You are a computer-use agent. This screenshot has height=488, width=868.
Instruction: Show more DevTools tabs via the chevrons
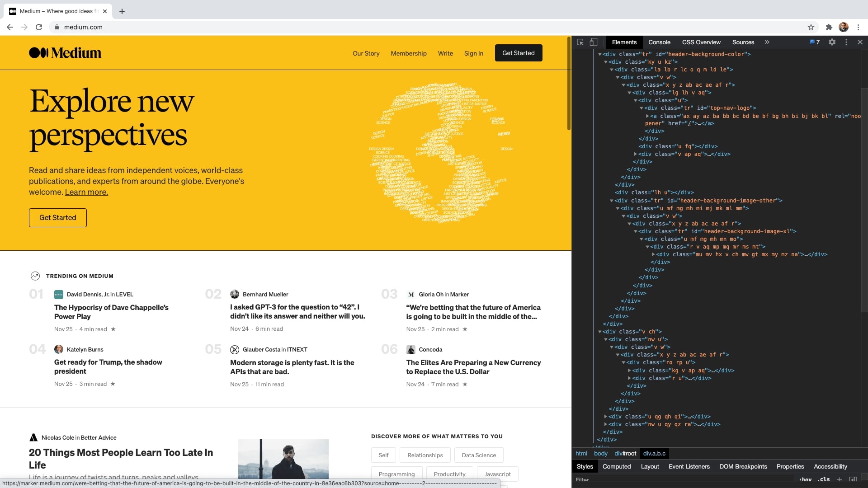pyautogui.click(x=767, y=42)
